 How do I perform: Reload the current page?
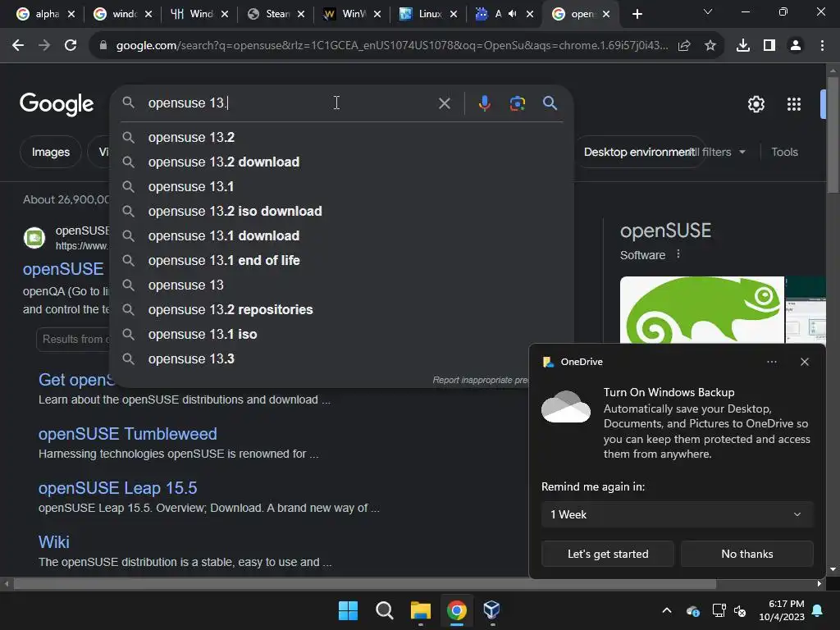(x=71, y=46)
